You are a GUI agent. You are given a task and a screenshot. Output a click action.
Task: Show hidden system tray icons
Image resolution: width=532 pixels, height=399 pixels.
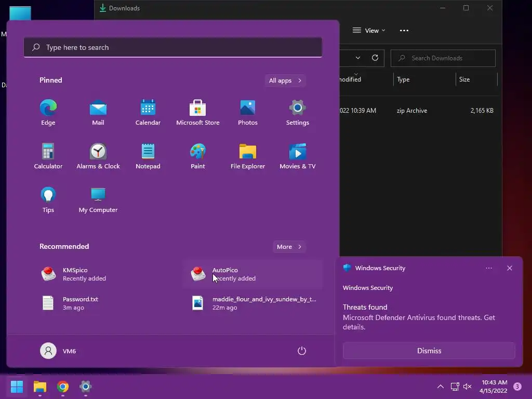click(441, 387)
